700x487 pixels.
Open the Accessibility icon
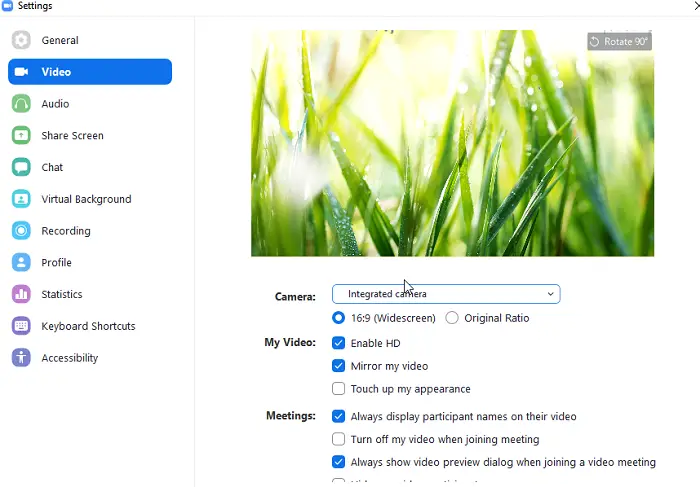tap(21, 357)
